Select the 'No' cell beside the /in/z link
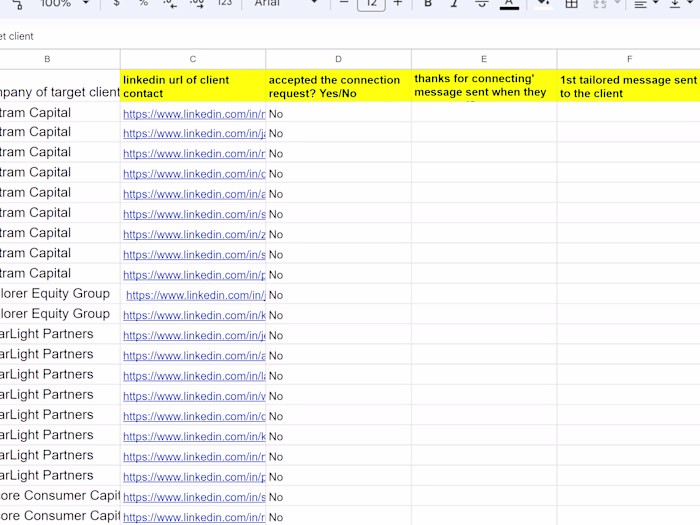The width and height of the screenshot is (700, 525). coord(338,234)
